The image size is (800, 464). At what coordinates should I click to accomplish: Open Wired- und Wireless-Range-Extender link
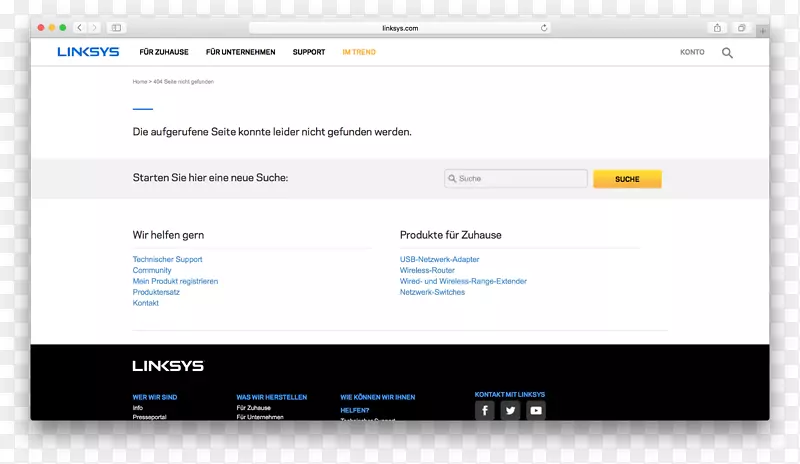tap(463, 281)
